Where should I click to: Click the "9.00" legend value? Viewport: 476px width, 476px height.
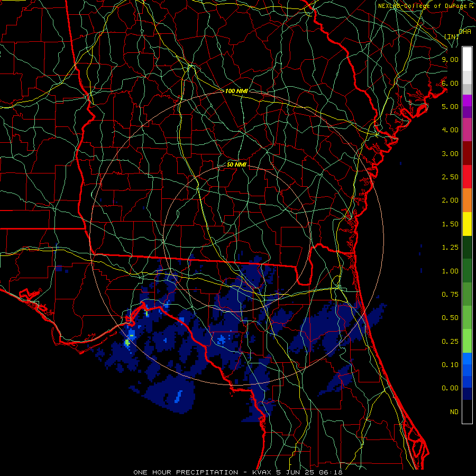tap(450, 59)
